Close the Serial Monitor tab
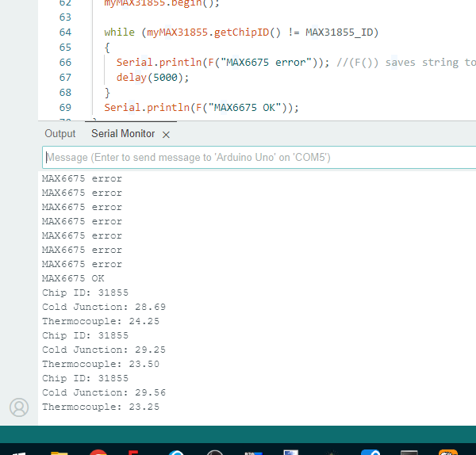This screenshot has height=455, width=476. click(x=166, y=135)
